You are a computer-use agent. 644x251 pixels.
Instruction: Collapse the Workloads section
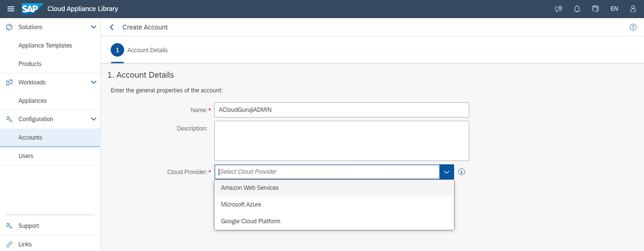click(x=93, y=82)
